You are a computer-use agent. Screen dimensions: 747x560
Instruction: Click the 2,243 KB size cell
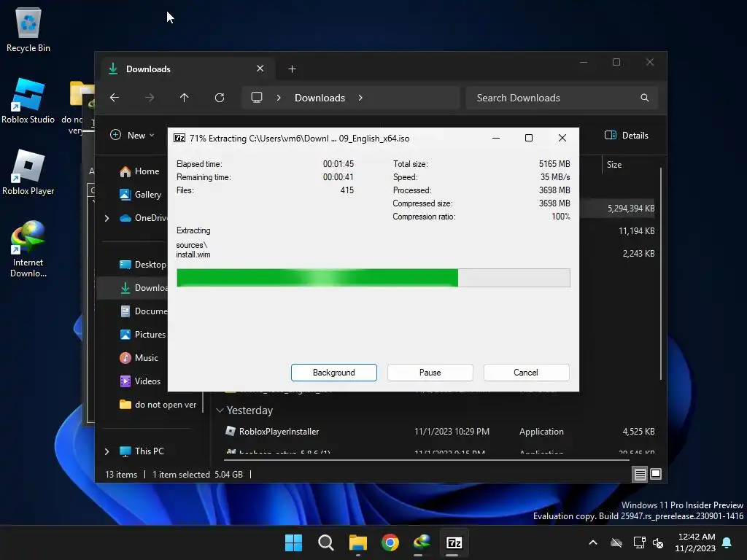tap(638, 254)
